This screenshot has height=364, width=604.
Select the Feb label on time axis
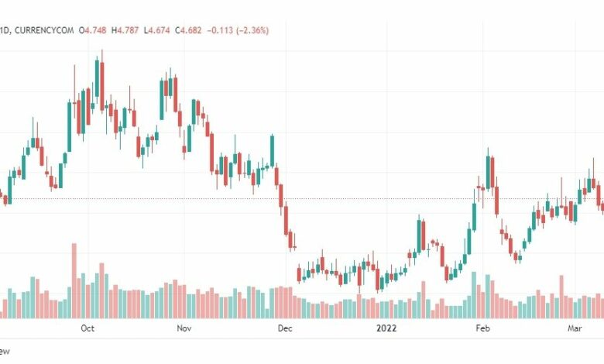[x=482, y=328]
